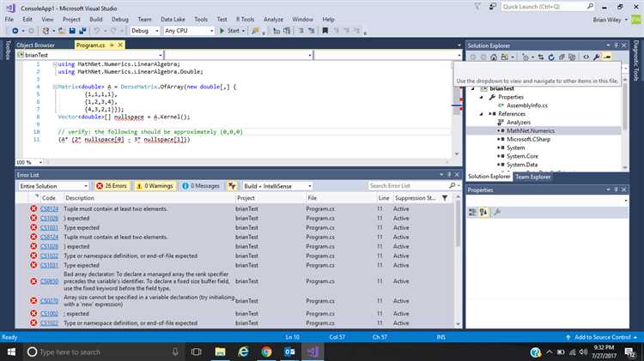Click the filter funnel icon in Error List header
Image resolution: width=644 pixels, height=361 pixels.
pyautogui.click(x=445, y=198)
